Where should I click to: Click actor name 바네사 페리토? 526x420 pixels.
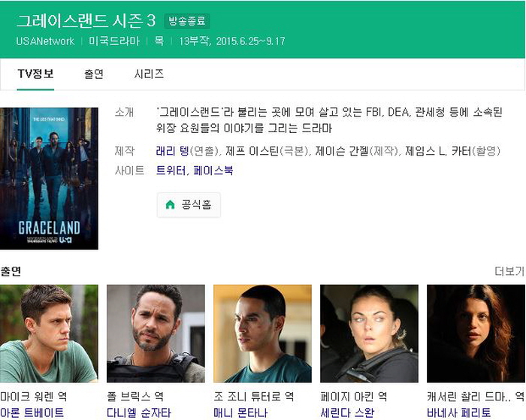click(x=458, y=412)
